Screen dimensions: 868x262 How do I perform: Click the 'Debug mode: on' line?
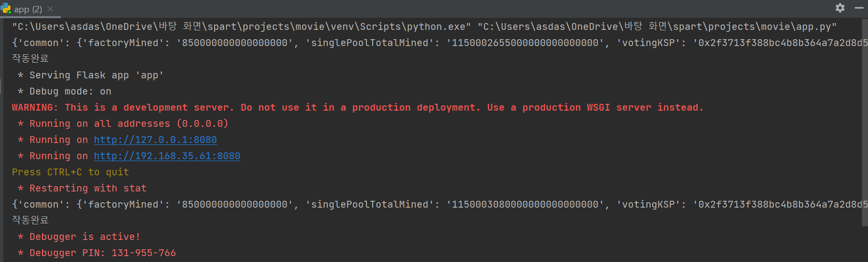click(65, 91)
